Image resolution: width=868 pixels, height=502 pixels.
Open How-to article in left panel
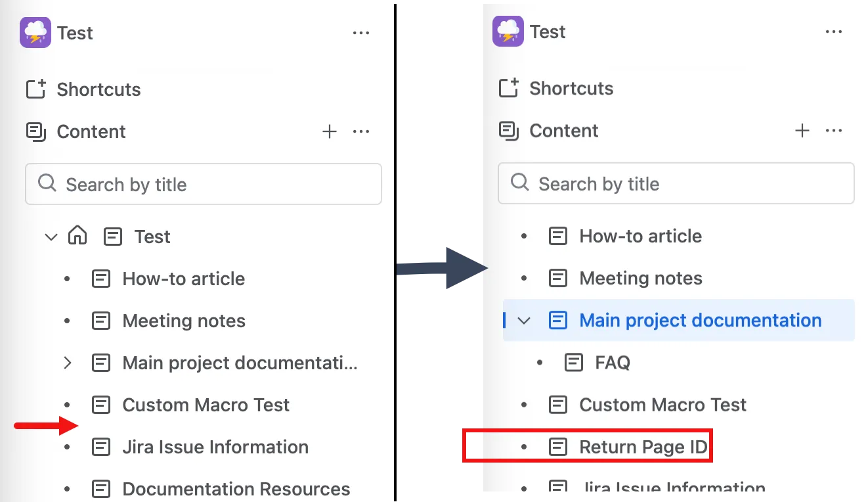tap(184, 279)
